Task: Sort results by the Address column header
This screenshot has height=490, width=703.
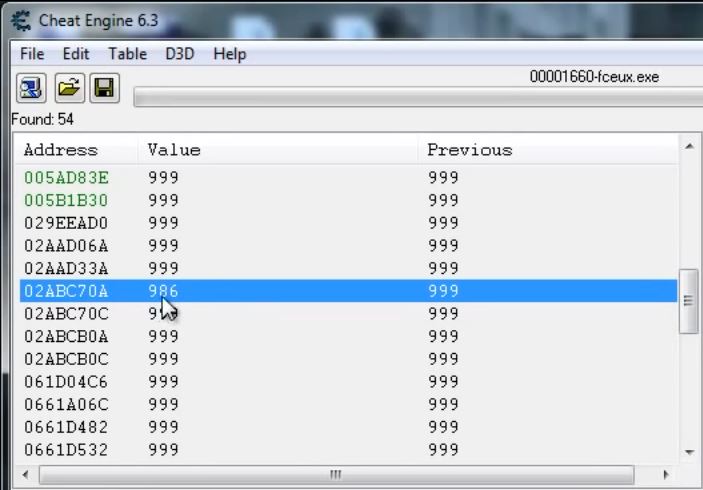Action: [61, 150]
